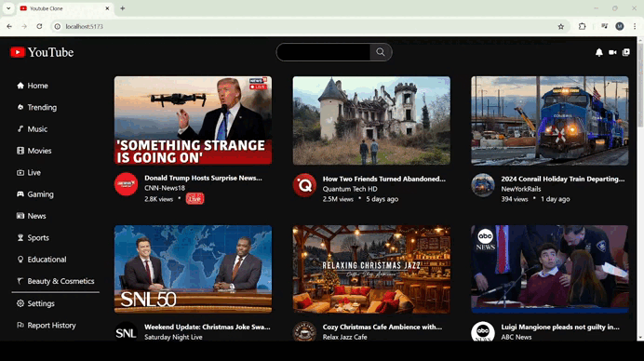Click the YouTube logo icon

click(18, 52)
